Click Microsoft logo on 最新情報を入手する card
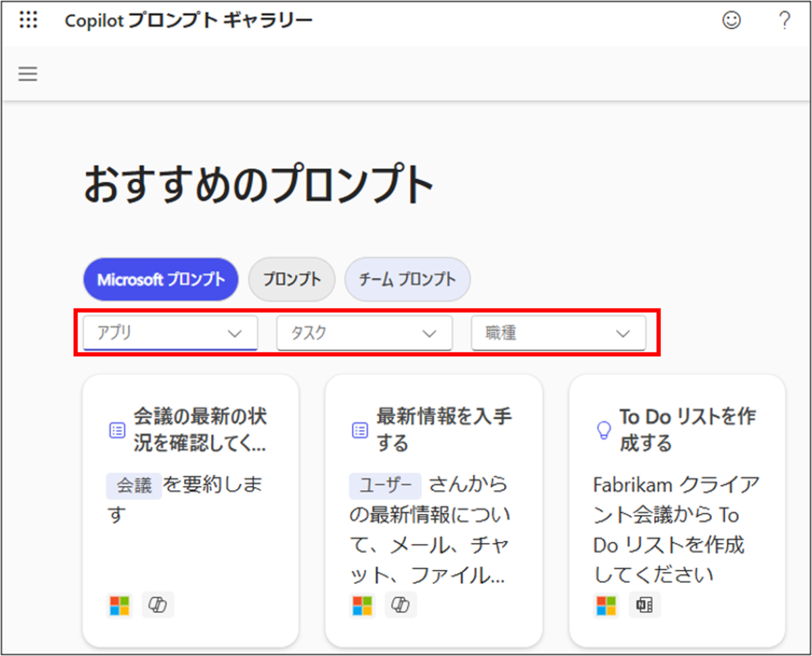 363,605
